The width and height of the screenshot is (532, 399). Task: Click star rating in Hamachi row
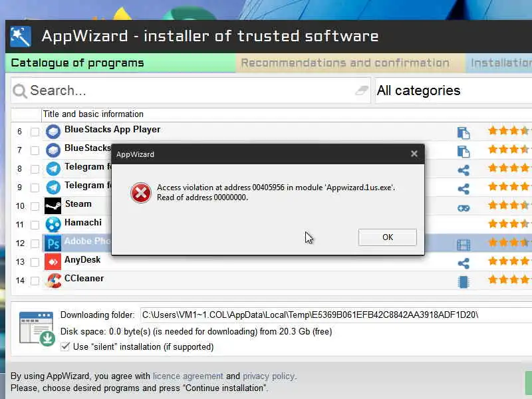coord(509,224)
